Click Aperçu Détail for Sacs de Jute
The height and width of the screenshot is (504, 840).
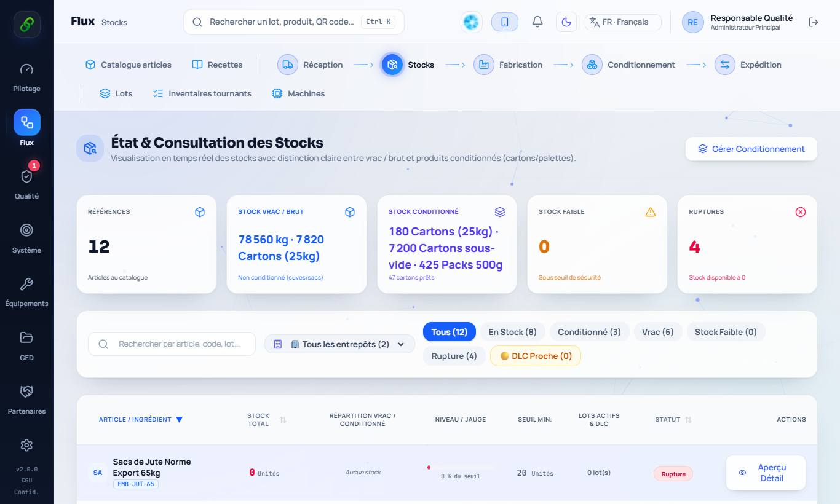[766, 473]
